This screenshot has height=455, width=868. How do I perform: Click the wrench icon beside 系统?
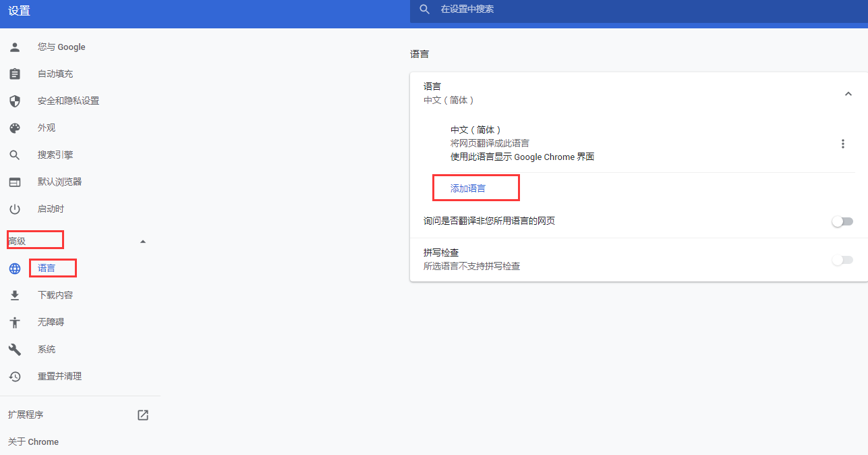15,350
